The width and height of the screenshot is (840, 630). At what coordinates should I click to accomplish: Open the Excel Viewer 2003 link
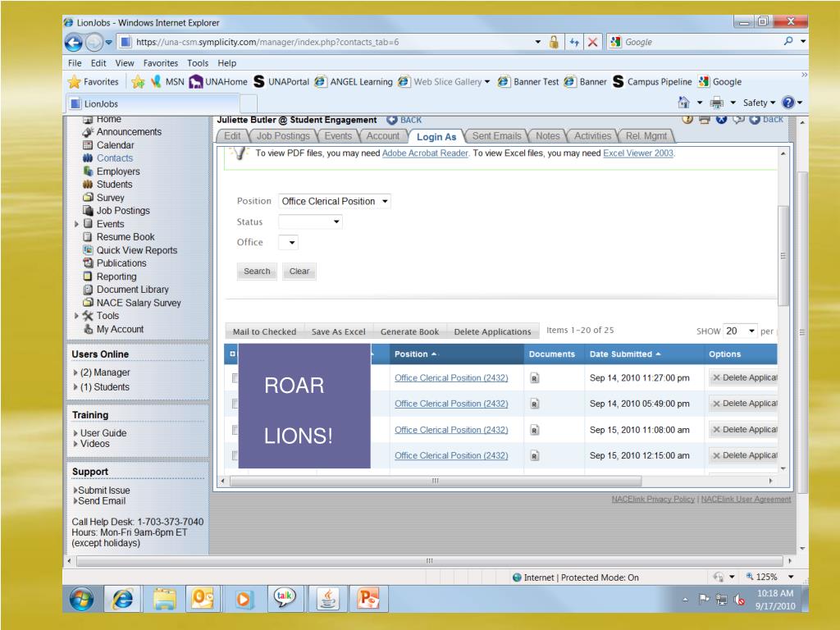[x=638, y=153]
